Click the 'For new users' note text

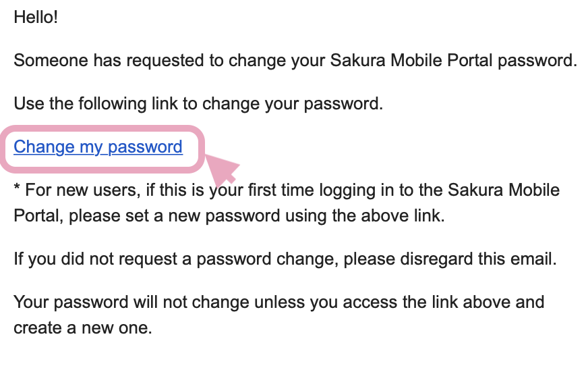pos(287,203)
